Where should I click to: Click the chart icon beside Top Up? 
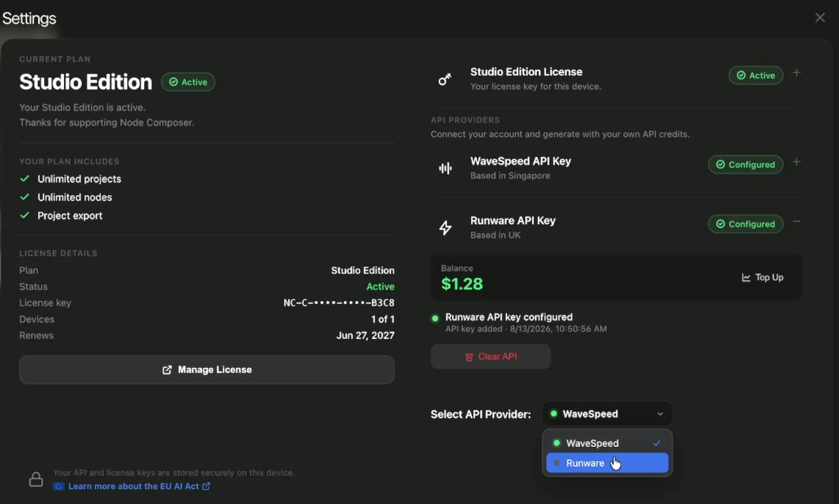click(x=746, y=278)
